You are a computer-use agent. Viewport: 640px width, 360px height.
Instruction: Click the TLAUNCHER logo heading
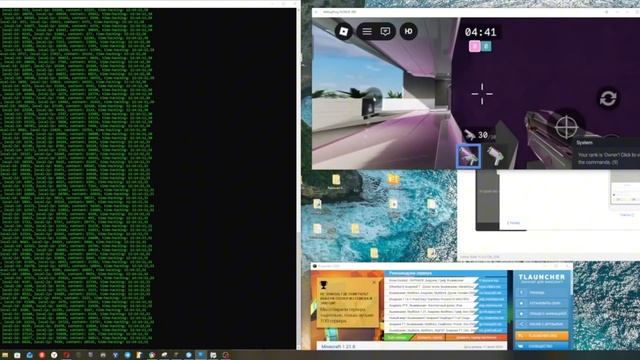(x=542, y=277)
